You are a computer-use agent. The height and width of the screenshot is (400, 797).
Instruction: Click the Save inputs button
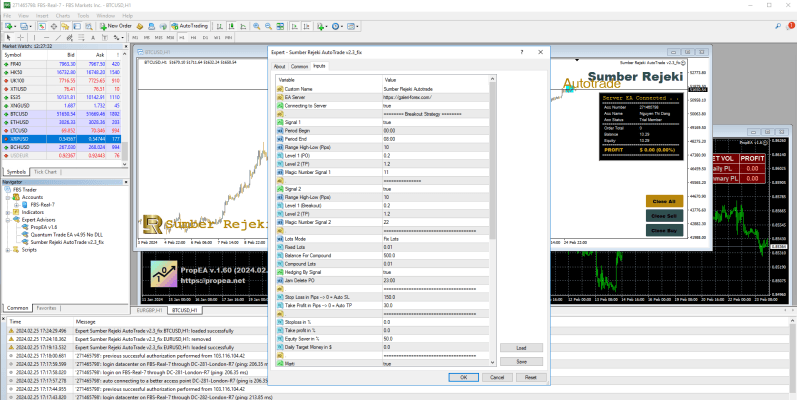521,361
